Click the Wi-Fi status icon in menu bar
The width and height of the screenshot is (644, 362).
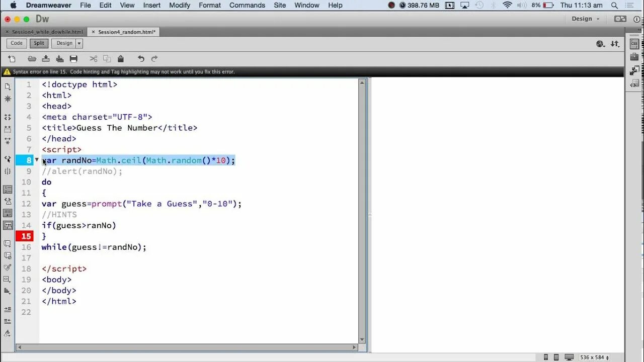[x=507, y=5]
